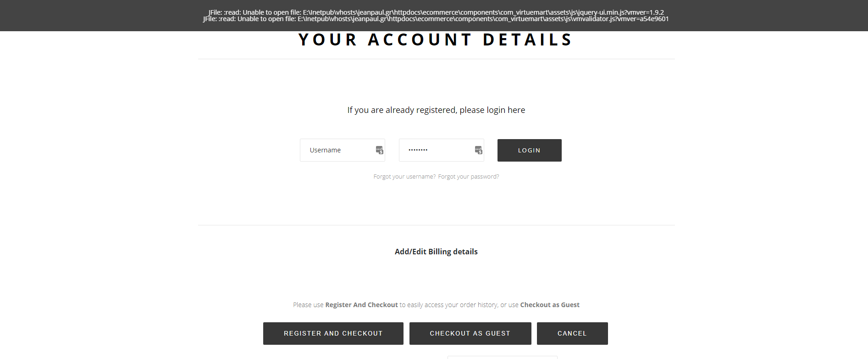The image size is (868, 359).
Task: Focus the masked password input field
Action: coord(436,150)
